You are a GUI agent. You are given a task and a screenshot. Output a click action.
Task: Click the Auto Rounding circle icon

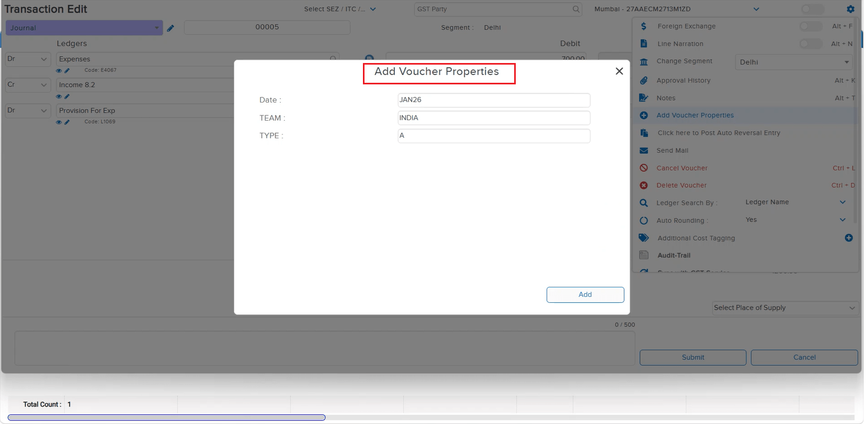[x=644, y=221]
